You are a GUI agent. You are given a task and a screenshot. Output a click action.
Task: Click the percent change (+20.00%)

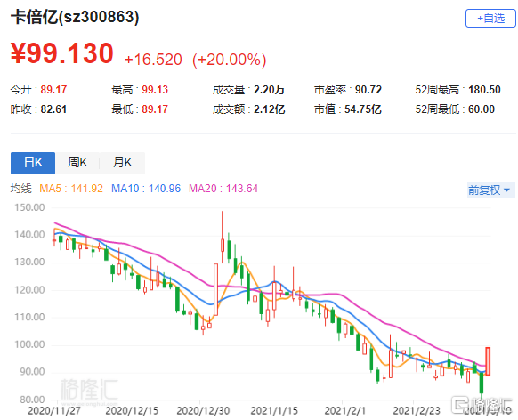tap(230, 60)
